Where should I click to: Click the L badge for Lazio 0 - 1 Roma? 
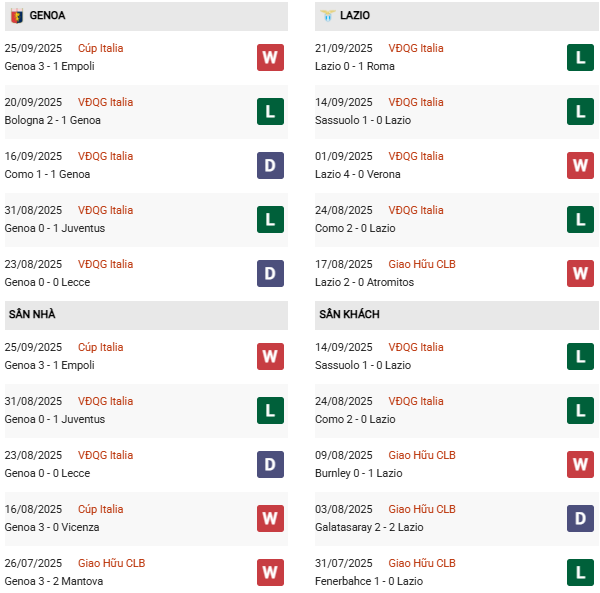pos(580,57)
